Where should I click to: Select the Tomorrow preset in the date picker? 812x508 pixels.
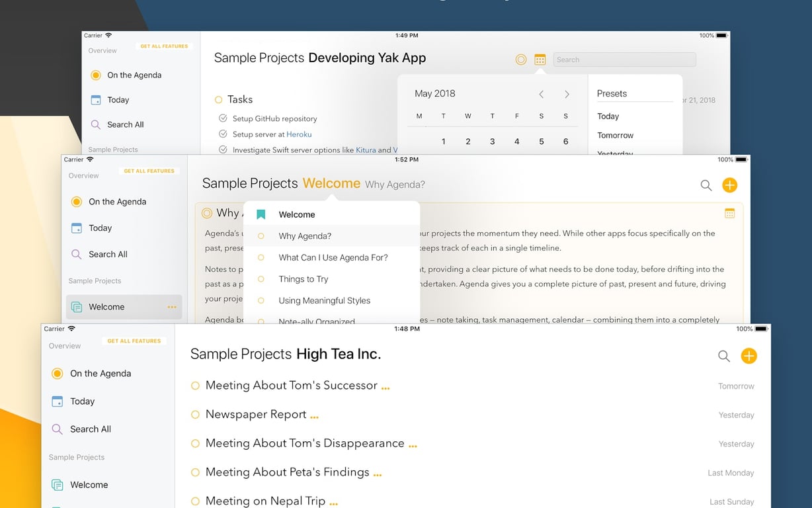(615, 135)
